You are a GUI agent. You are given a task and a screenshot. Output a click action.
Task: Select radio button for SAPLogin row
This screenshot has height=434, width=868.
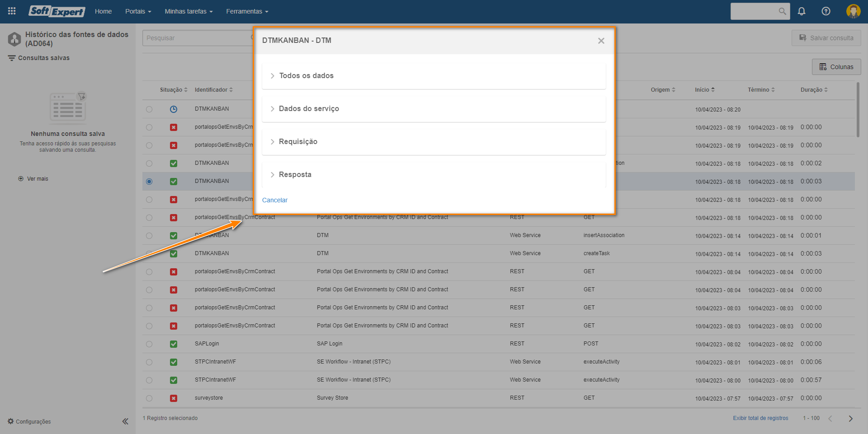click(x=149, y=344)
